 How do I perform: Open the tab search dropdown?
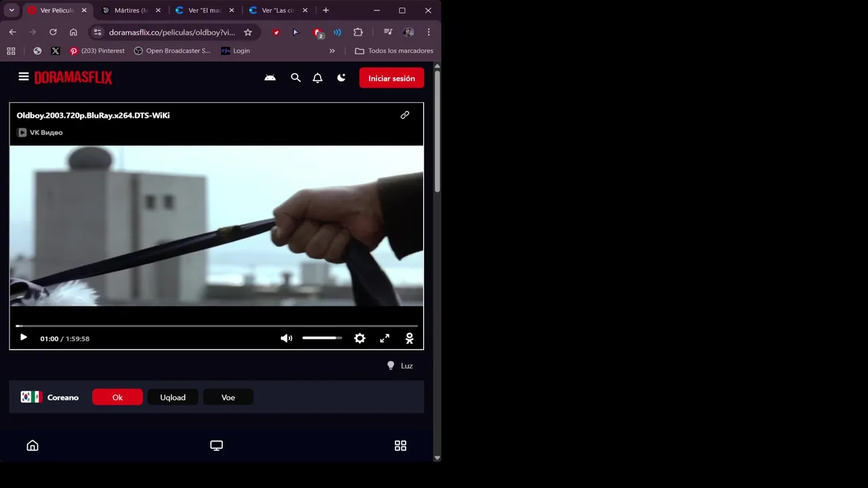coord(12,10)
